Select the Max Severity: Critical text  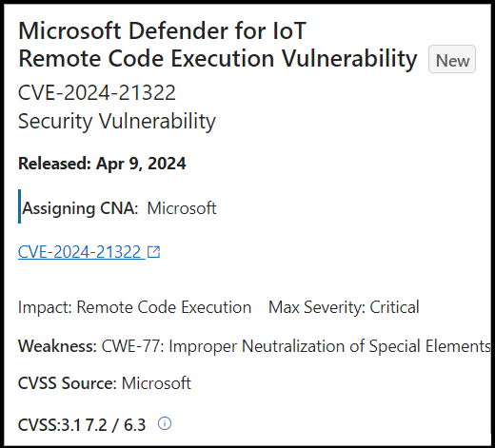click(344, 307)
